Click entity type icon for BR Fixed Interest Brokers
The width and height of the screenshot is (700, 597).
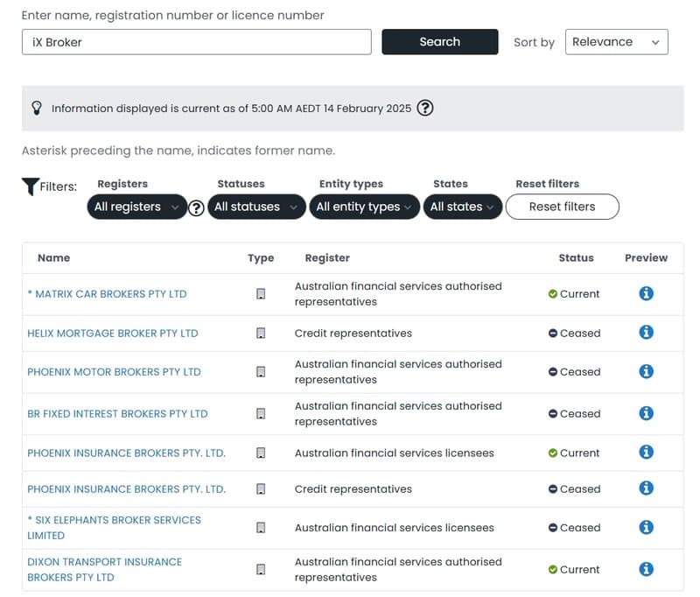pos(261,414)
